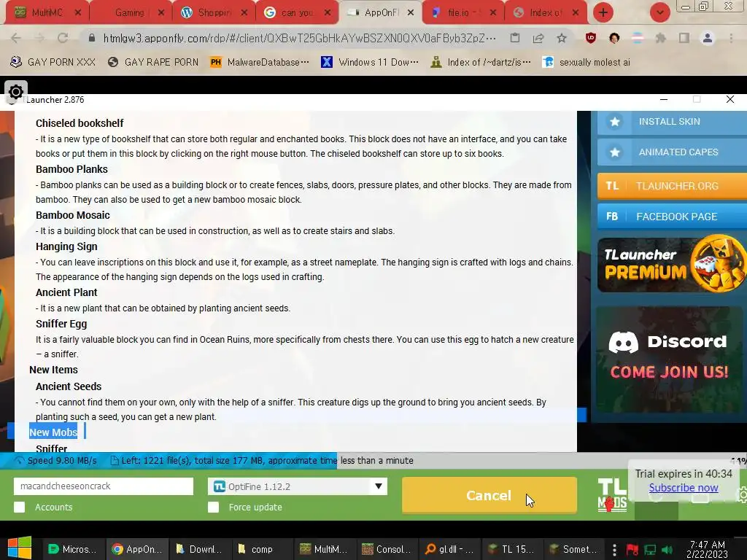Reload the AppOnFly page

coord(63,38)
